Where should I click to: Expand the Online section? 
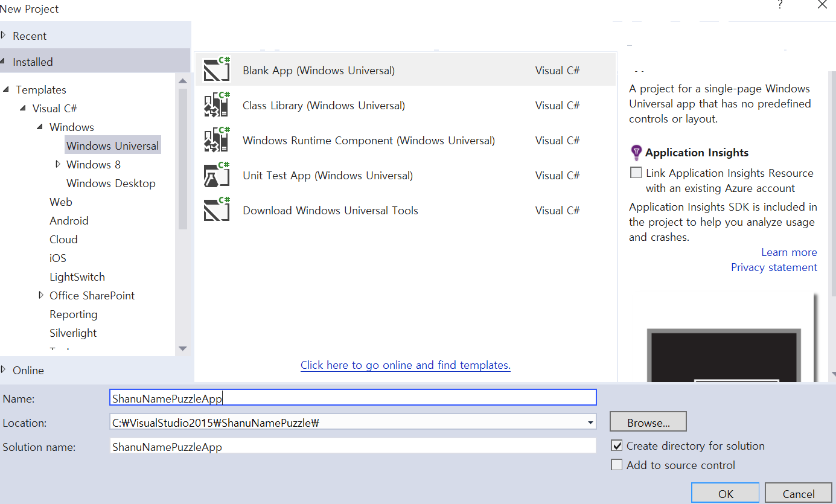coord(4,369)
